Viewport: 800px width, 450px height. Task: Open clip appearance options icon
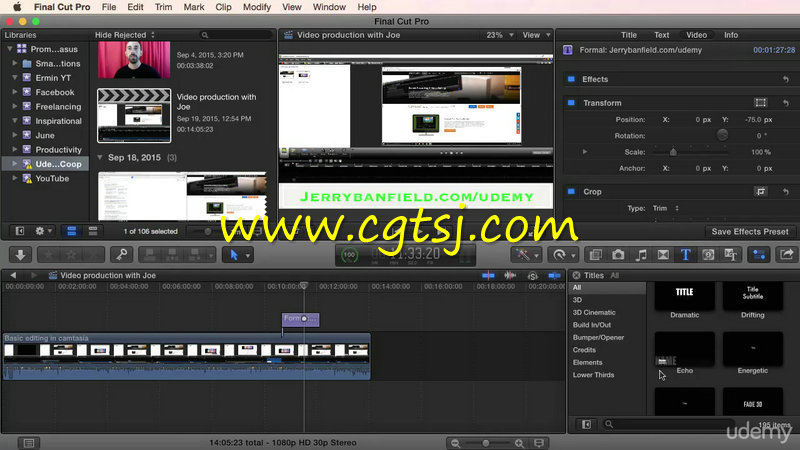[x=539, y=443]
